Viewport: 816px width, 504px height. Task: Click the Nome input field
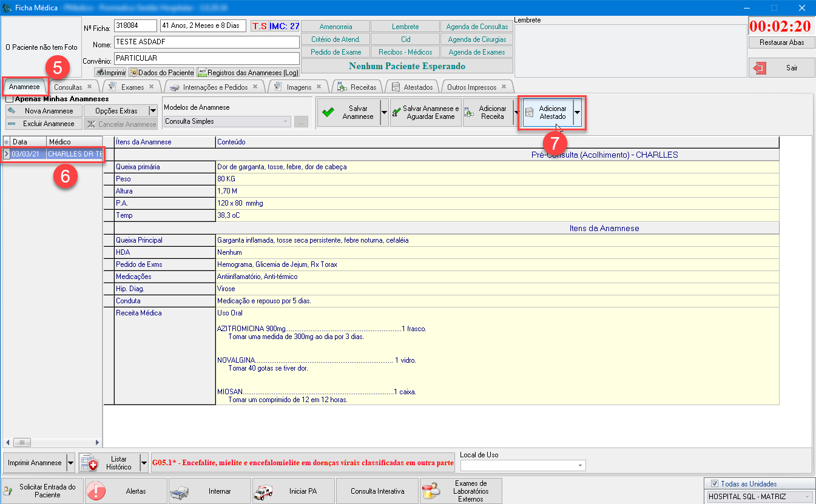[206, 42]
